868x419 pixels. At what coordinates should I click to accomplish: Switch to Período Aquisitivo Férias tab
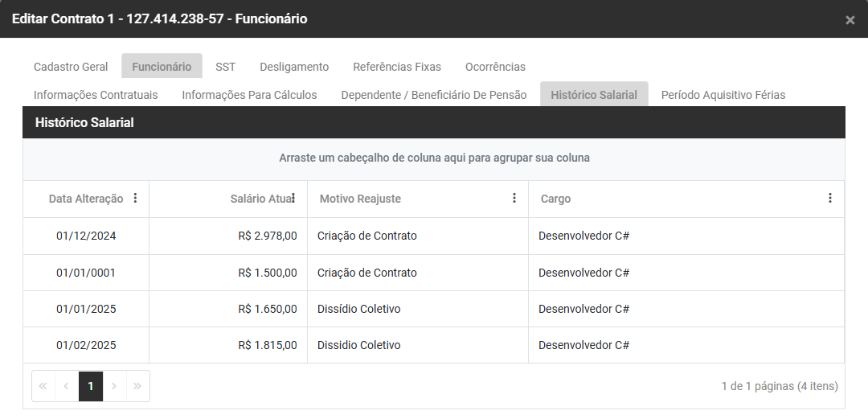pos(723,95)
